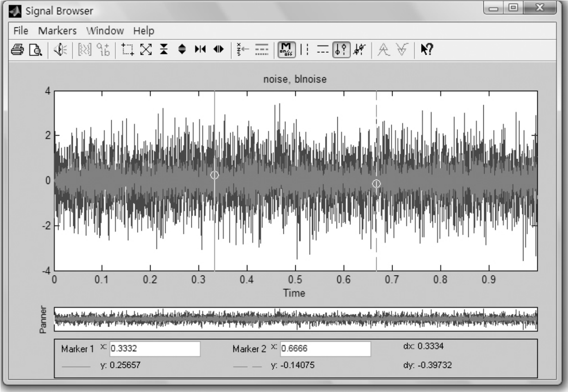This screenshot has width=568, height=392.
Task: Click the "y: -0.14075" readout
Action: tap(293, 365)
